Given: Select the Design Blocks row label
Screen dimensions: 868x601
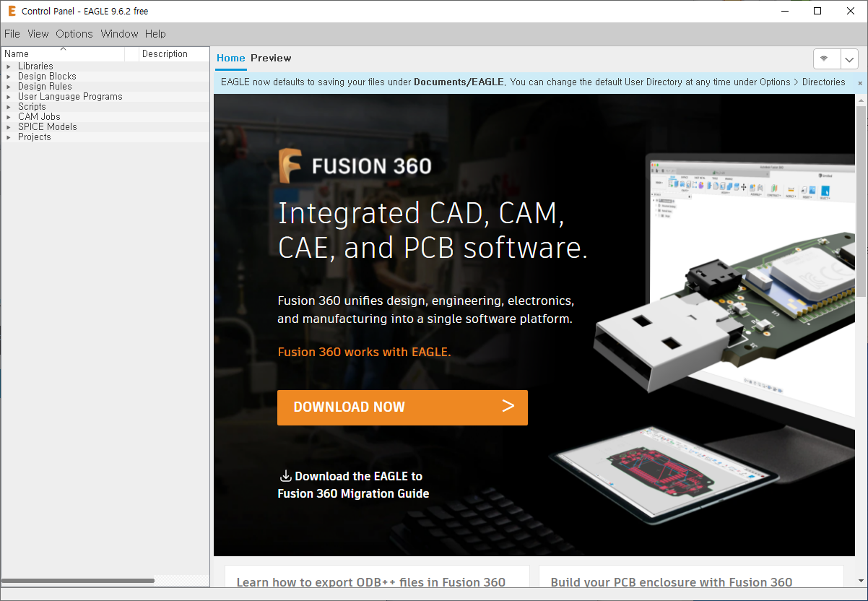Looking at the screenshot, I should (47, 77).
